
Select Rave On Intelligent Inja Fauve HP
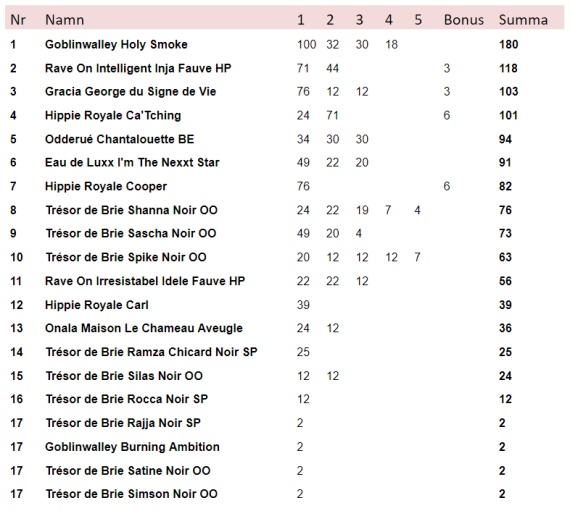pos(138,68)
